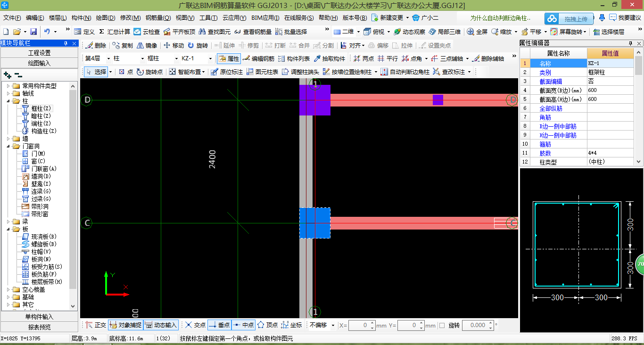
Task: Click the 镜像 mirror tool
Action: tap(147, 45)
